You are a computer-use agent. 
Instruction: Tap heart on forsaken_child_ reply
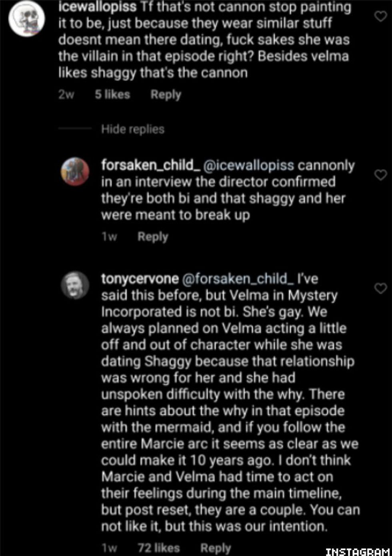click(380, 175)
